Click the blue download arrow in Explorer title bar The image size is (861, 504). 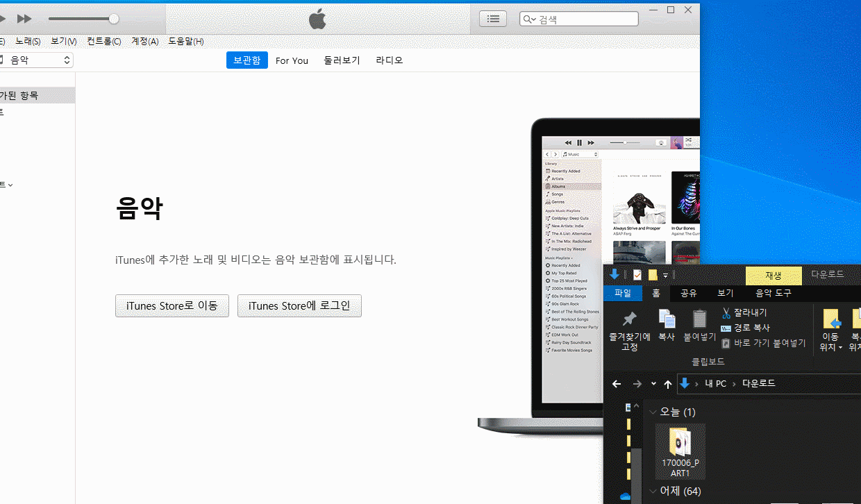tap(614, 274)
